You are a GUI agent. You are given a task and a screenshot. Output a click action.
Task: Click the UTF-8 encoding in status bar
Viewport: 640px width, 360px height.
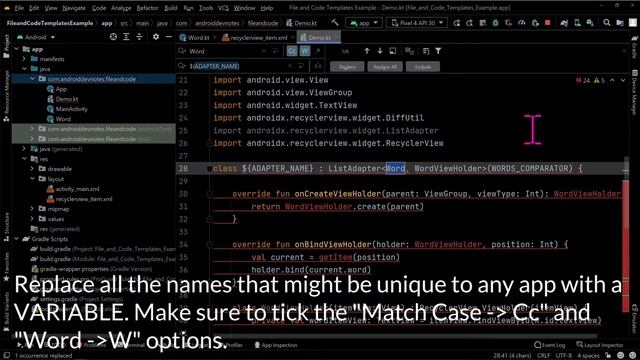[564, 356]
